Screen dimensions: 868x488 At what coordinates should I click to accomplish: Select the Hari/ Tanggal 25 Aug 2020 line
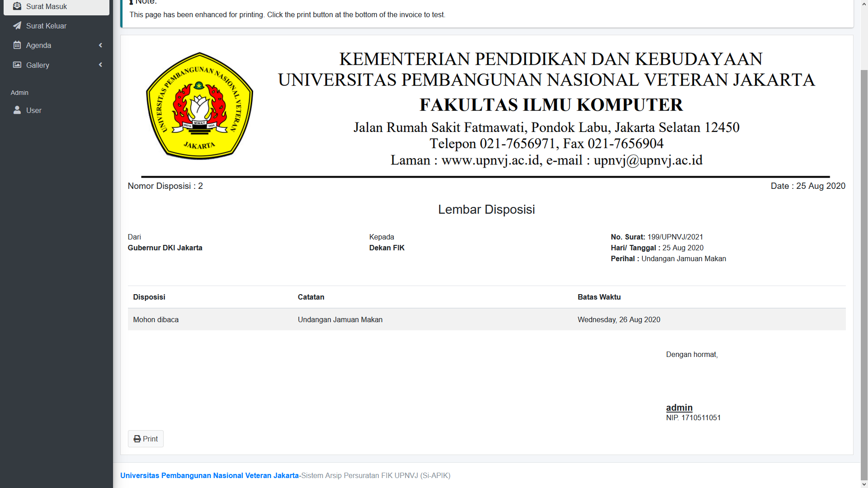pyautogui.click(x=657, y=248)
